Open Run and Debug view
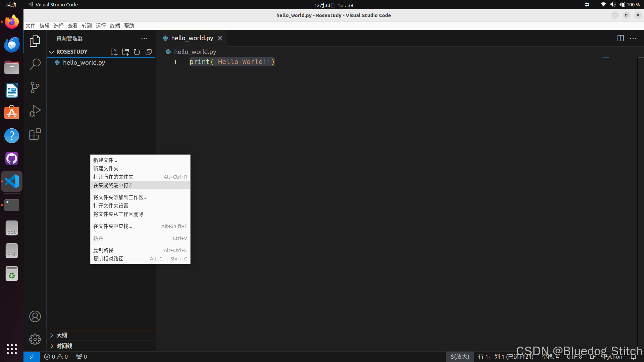The image size is (644, 362). pyautogui.click(x=35, y=111)
